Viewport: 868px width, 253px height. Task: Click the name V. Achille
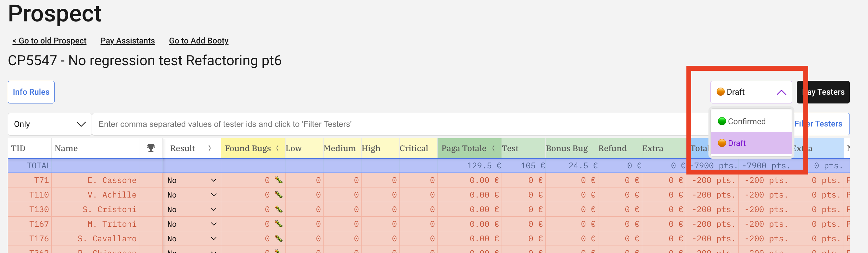[112, 195]
